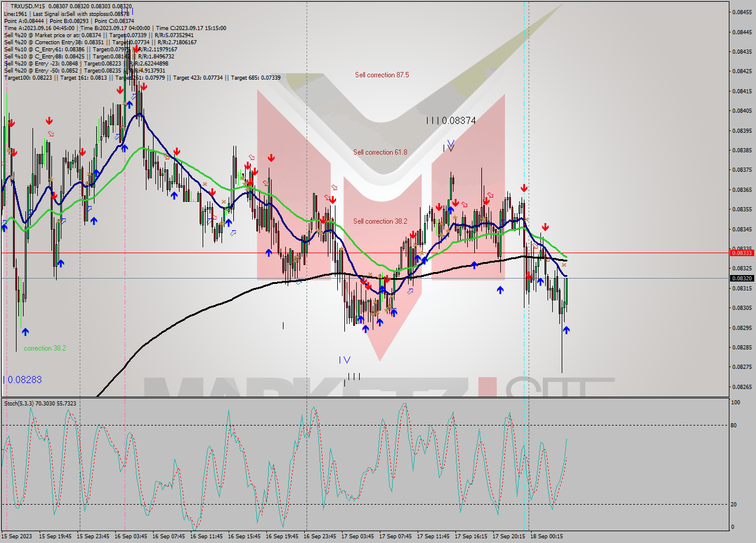The image size is (756, 543).
Task: Click the 'Sell correction 87.5' label
Action: 382,75
